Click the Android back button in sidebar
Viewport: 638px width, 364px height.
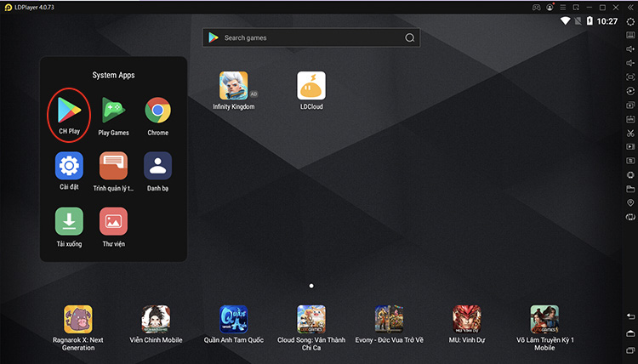pyautogui.click(x=630, y=316)
